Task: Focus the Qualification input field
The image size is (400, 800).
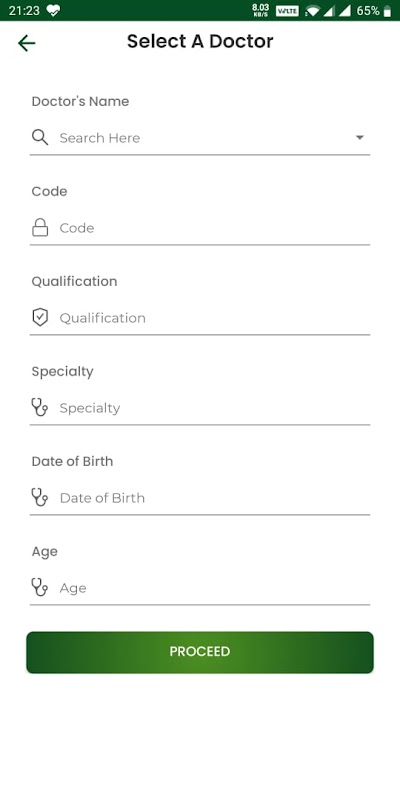Action: tap(200, 318)
